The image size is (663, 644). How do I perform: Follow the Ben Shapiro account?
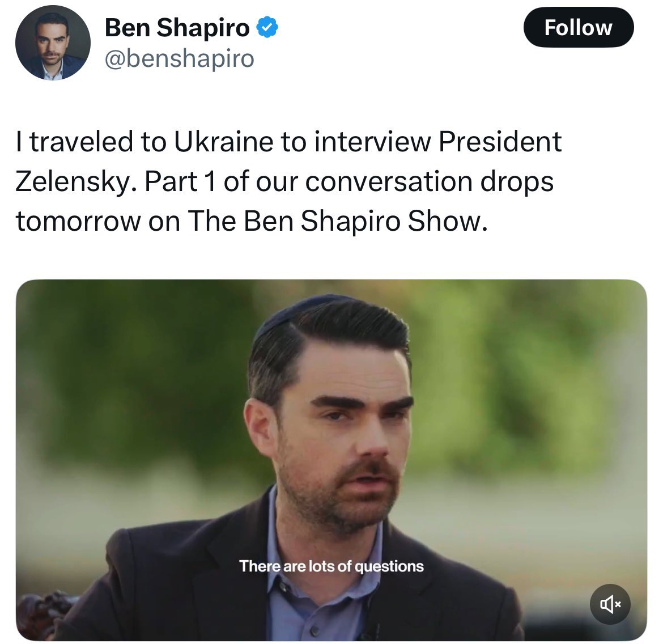[579, 28]
